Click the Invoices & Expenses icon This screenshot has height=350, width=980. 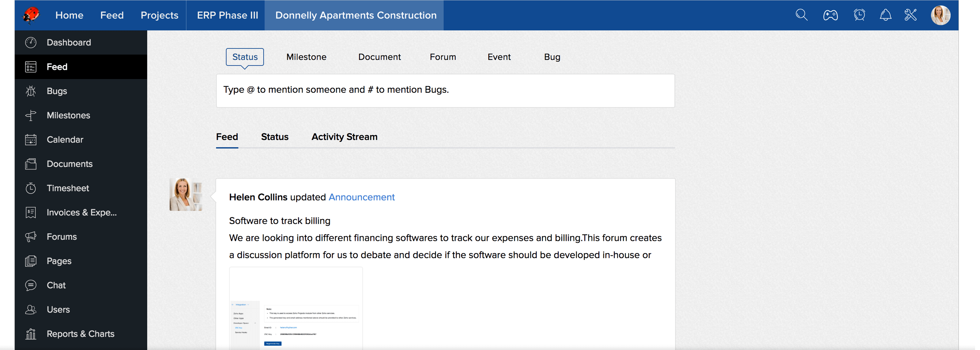[31, 212]
